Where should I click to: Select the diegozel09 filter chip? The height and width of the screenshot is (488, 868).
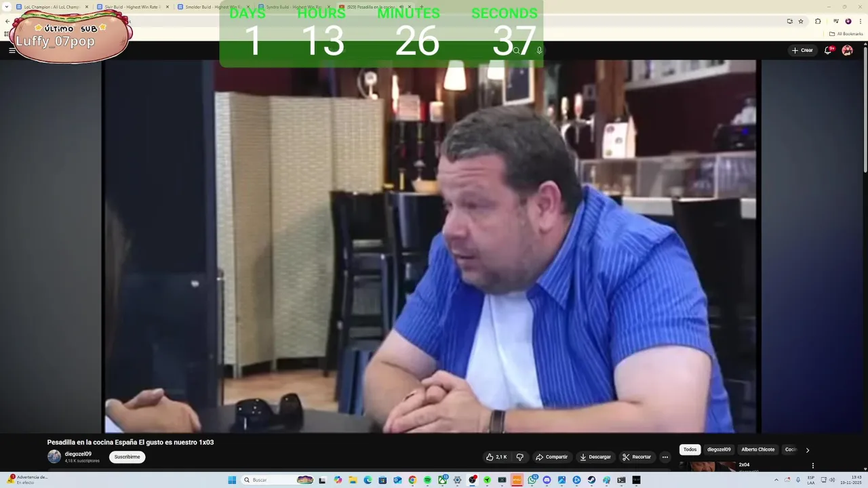click(x=719, y=449)
